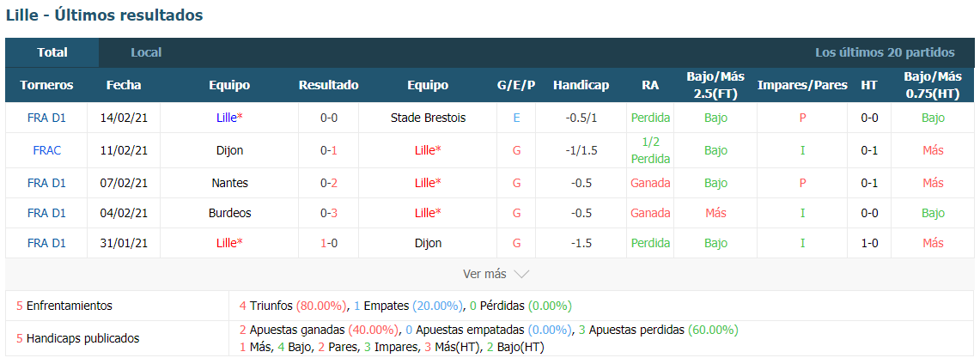Switch to the Total tab
Image resolution: width=980 pixels, height=364 pixels.
tap(52, 52)
